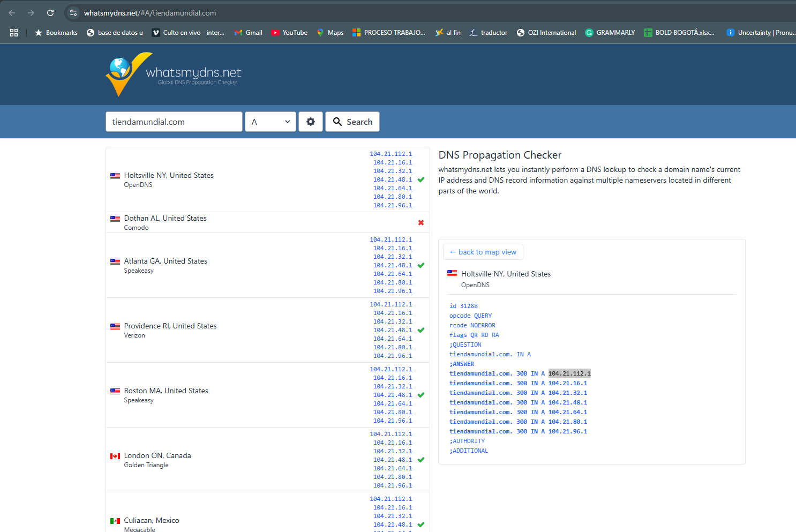Select Providence RI, United States server row
Screen dimensions: 796x532
pyautogui.click(x=268, y=330)
